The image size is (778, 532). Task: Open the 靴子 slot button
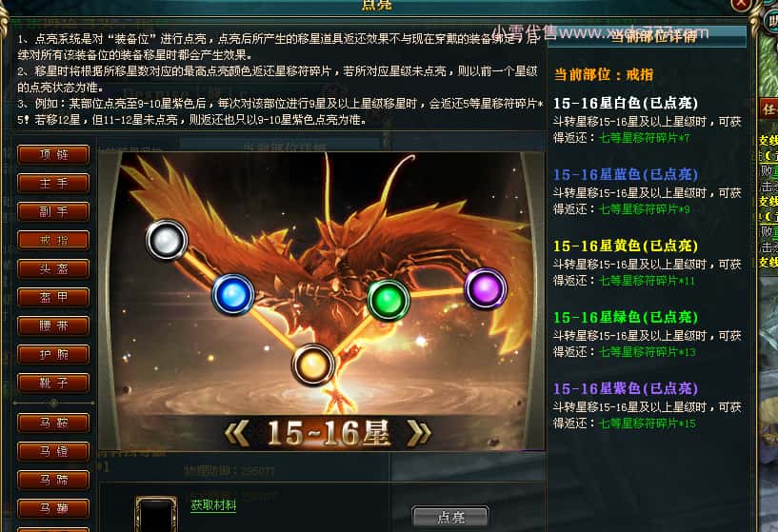[x=53, y=384]
